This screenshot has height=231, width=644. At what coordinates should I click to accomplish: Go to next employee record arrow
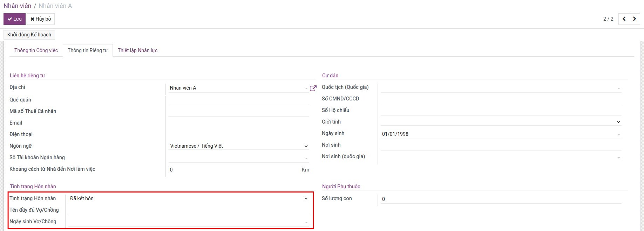coord(635,19)
